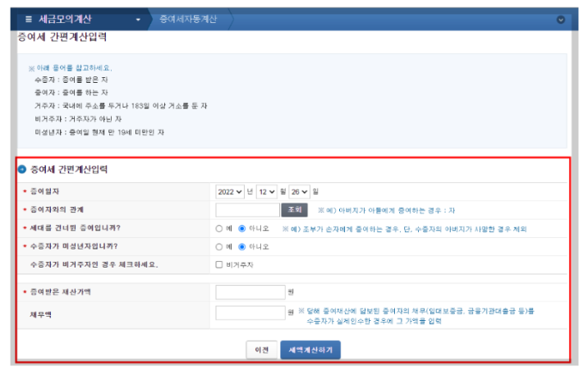The height and width of the screenshot is (371, 588).
Task: Click the 증여자와의 관계 input field
Action: 247,210
